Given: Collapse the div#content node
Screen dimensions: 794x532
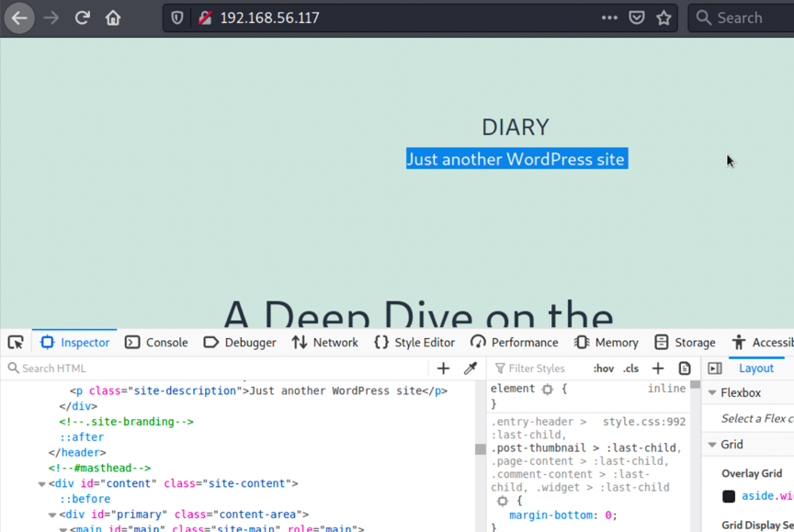Looking at the screenshot, I should pos(42,484).
